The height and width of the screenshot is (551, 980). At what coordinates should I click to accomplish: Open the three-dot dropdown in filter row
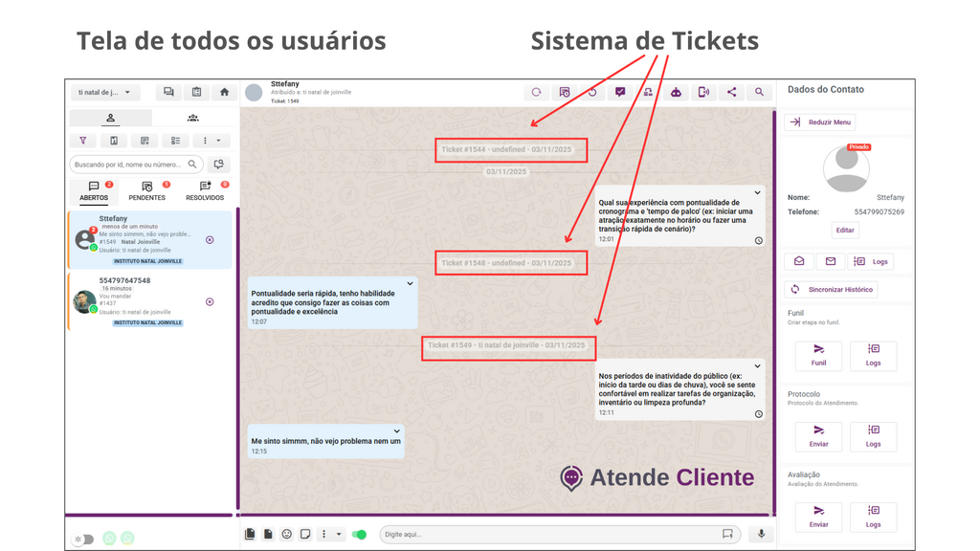tap(211, 141)
